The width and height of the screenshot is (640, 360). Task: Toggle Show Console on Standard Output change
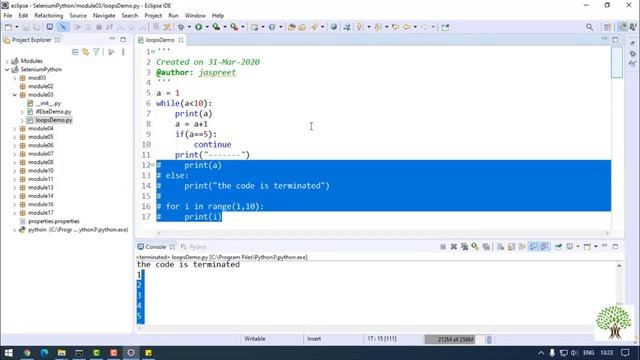click(533, 247)
